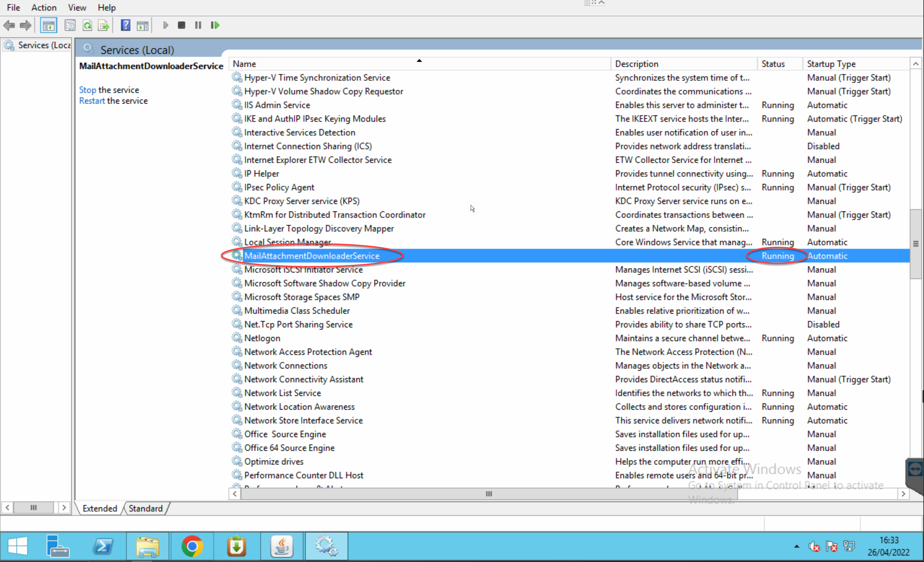Open the View menu
This screenshot has height=562, width=924.
[x=77, y=8]
